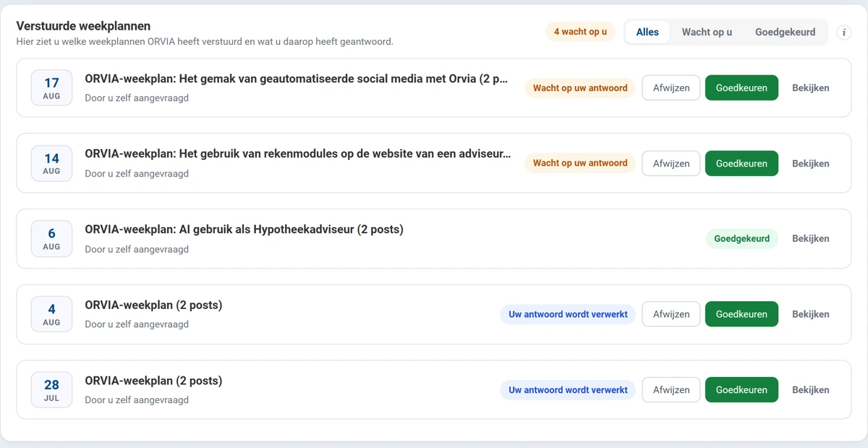Click 'Door u zelf aangevraagd' under 28 JUL plan
The width and height of the screenshot is (868, 448).
click(137, 400)
